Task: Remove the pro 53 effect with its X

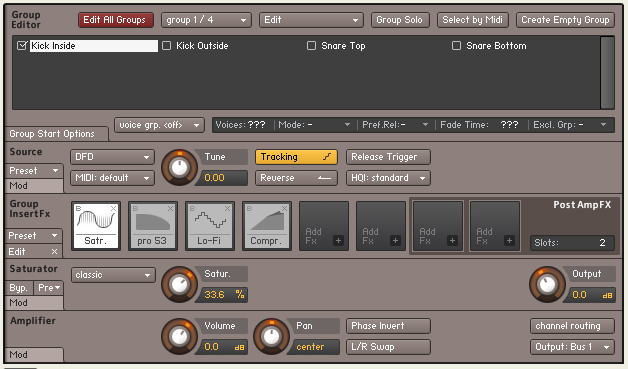Action: point(171,208)
